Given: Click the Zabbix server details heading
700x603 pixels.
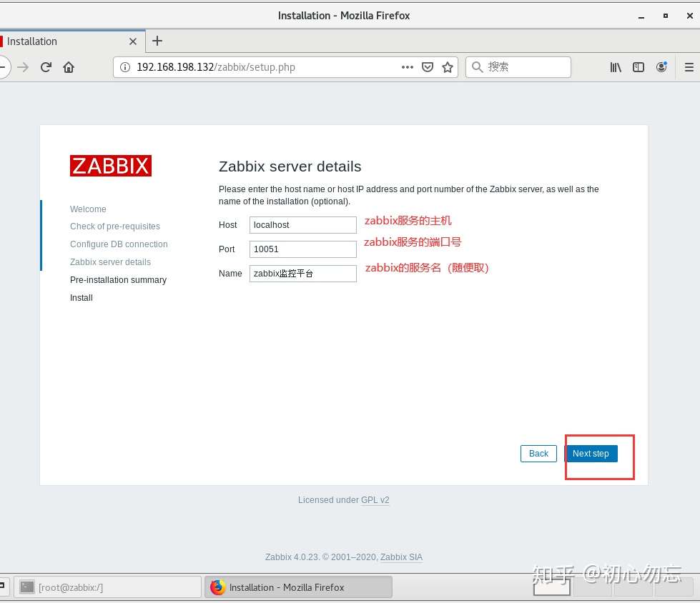Looking at the screenshot, I should click(x=290, y=166).
